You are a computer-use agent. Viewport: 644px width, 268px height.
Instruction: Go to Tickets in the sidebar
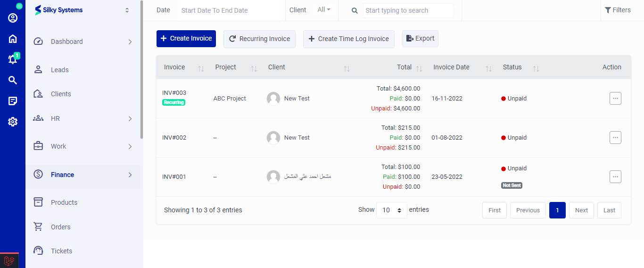[x=61, y=251]
